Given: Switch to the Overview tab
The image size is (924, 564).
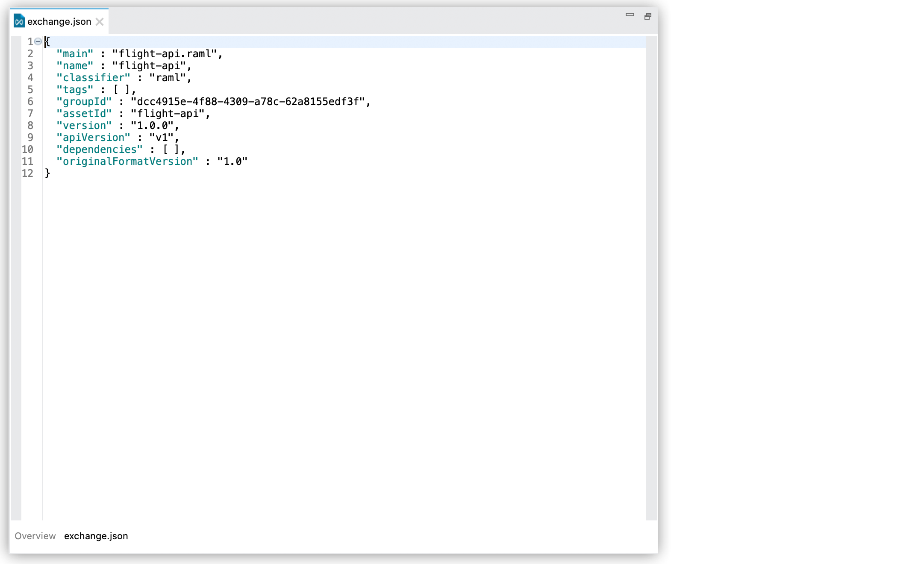Looking at the screenshot, I should point(35,536).
